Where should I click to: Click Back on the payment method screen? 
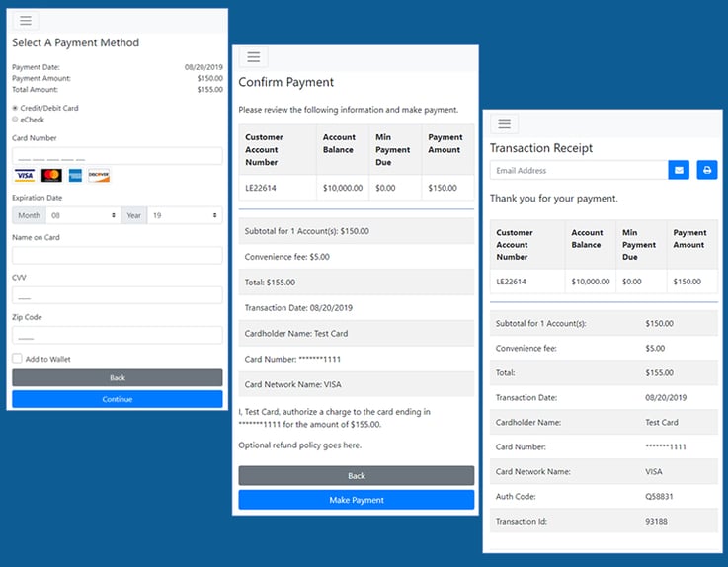[x=117, y=377]
